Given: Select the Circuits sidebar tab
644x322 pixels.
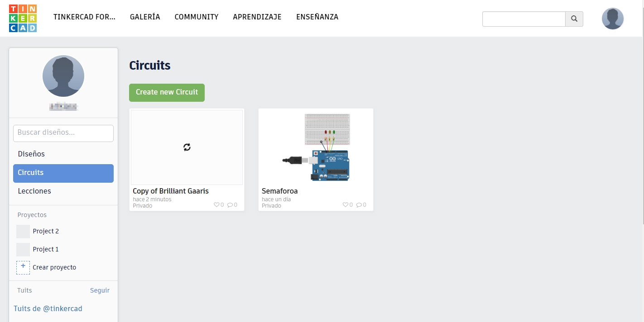Looking at the screenshot, I should [x=63, y=173].
